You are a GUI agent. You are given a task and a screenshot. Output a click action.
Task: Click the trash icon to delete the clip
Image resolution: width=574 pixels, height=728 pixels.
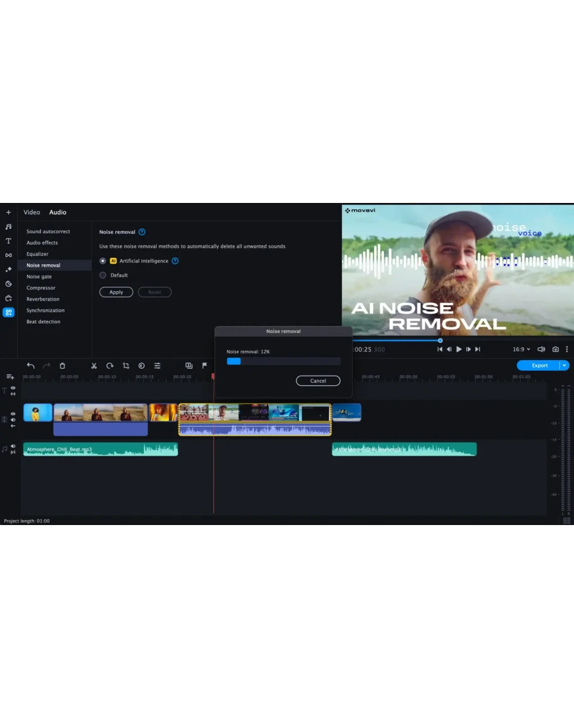[x=62, y=366]
